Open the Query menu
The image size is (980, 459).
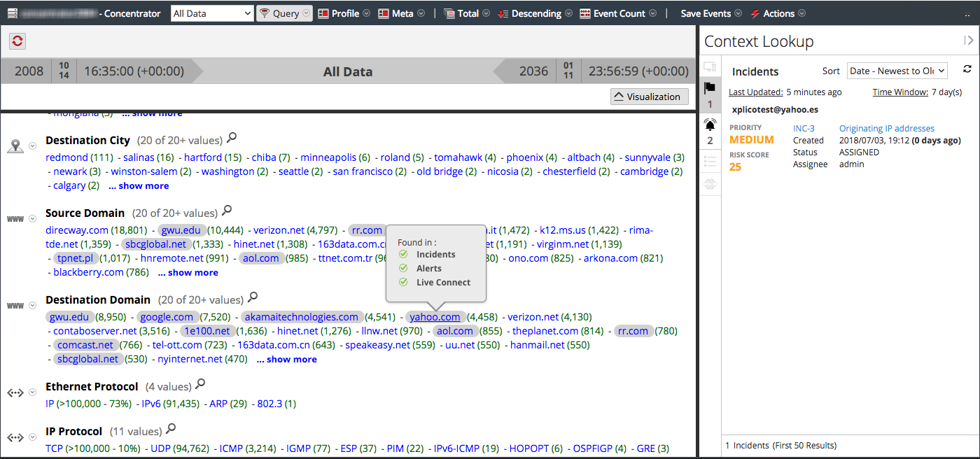coord(284,13)
